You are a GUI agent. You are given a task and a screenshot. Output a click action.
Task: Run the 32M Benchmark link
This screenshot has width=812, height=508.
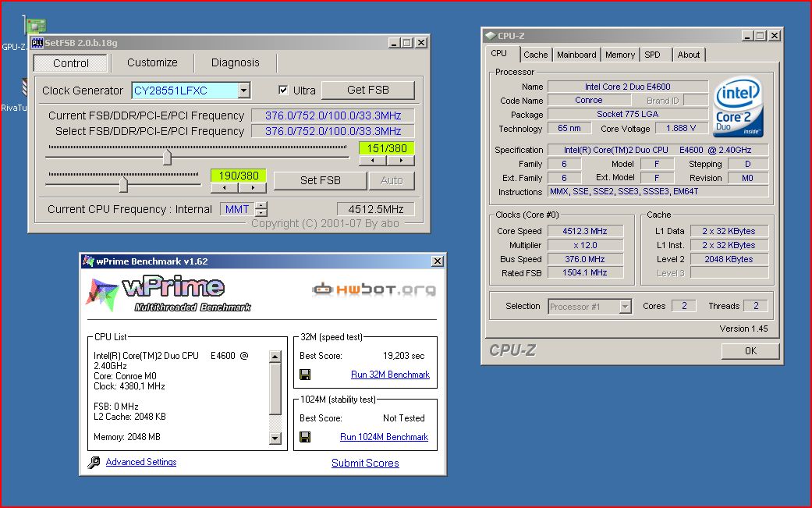click(390, 375)
